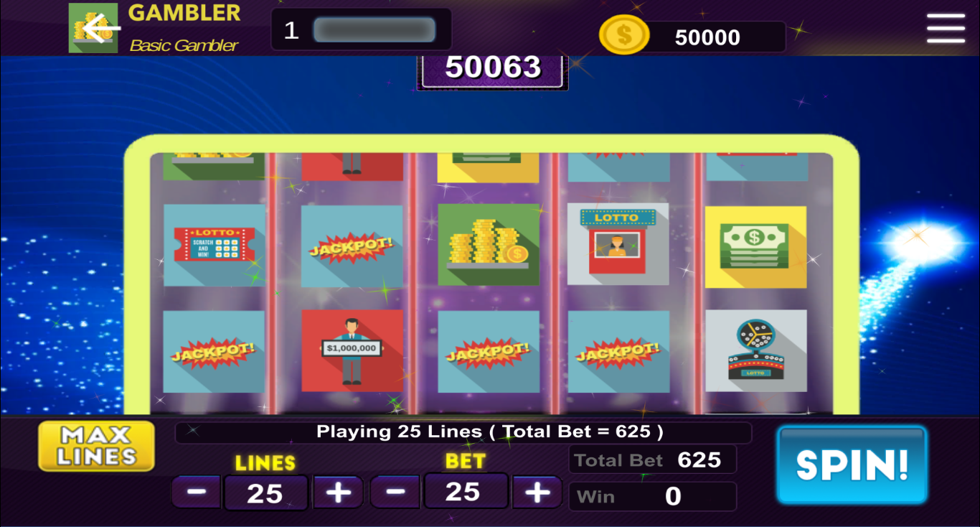This screenshot has height=527, width=980.
Task: Increase the bet amount
Action: coord(537,492)
